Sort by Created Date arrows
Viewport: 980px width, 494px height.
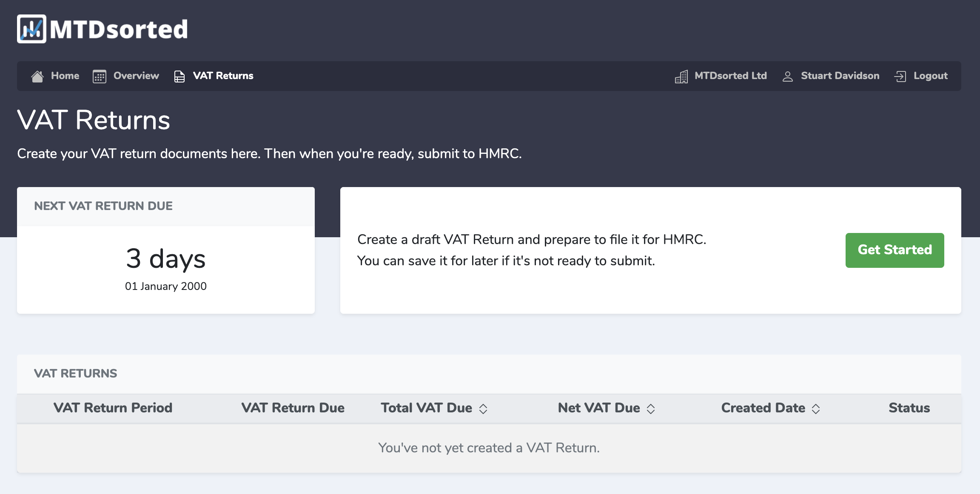pyautogui.click(x=816, y=409)
